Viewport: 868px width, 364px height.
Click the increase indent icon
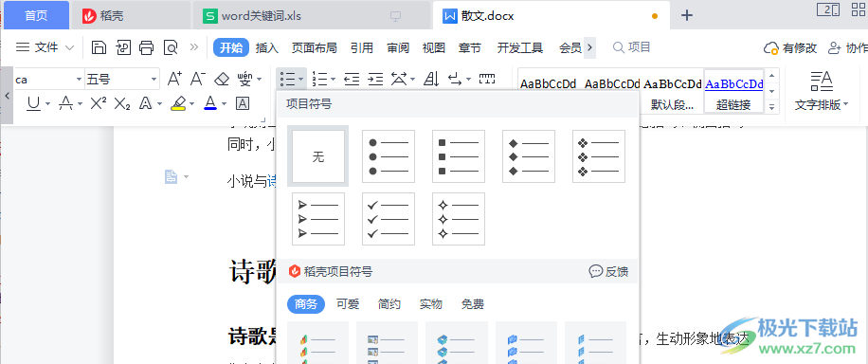pyautogui.click(x=376, y=80)
